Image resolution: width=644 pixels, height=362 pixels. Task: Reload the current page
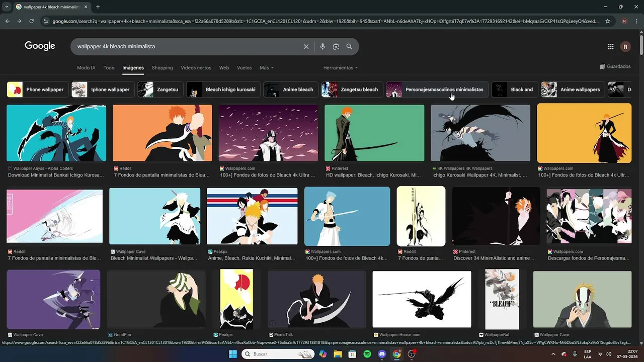pos(31,21)
